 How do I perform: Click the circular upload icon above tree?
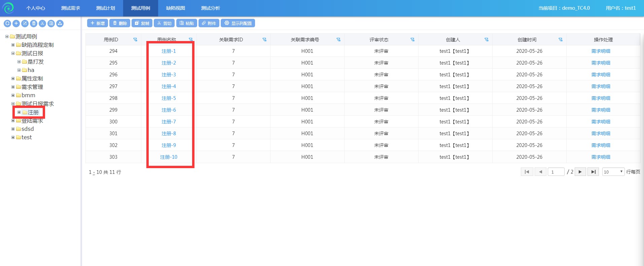coord(60,23)
